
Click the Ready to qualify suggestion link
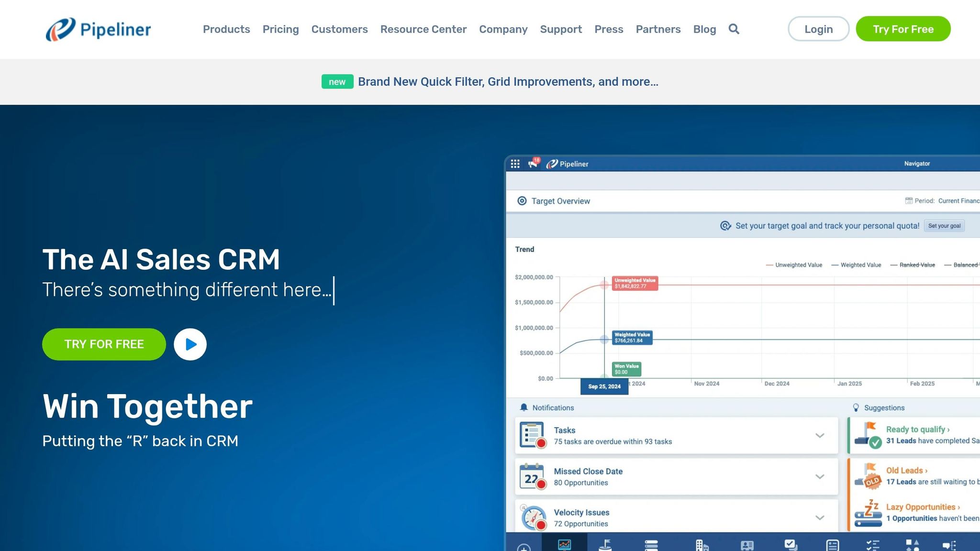click(918, 430)
